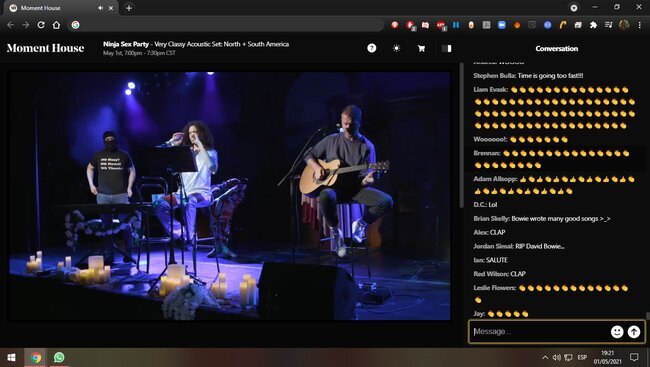Click the Google icon in address bar

click(x=75, y=25)
